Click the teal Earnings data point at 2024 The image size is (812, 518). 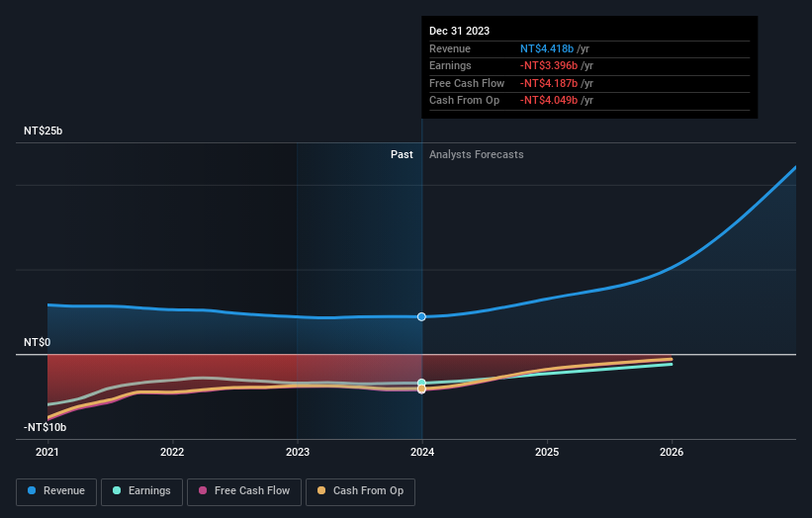pos(421,383)
